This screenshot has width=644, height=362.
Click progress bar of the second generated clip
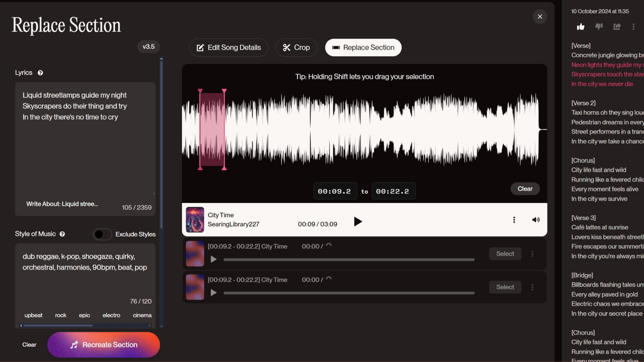tap(349, 293)
